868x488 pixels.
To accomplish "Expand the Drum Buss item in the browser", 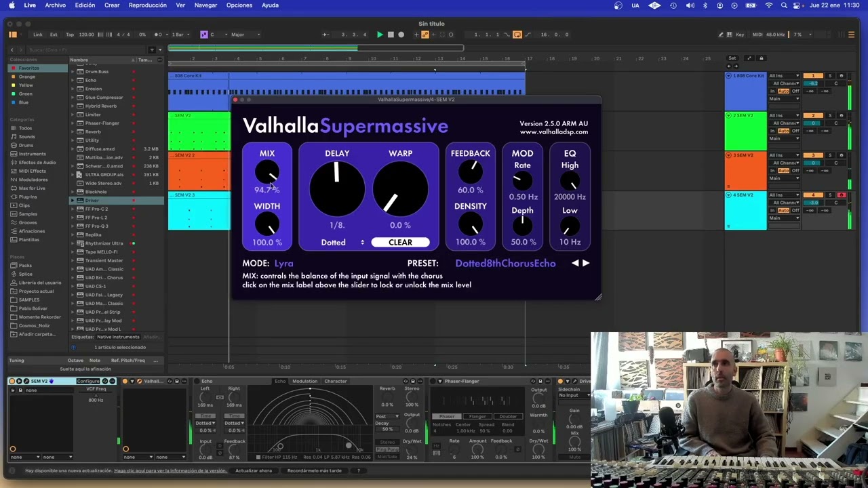I will click(73, 72).
